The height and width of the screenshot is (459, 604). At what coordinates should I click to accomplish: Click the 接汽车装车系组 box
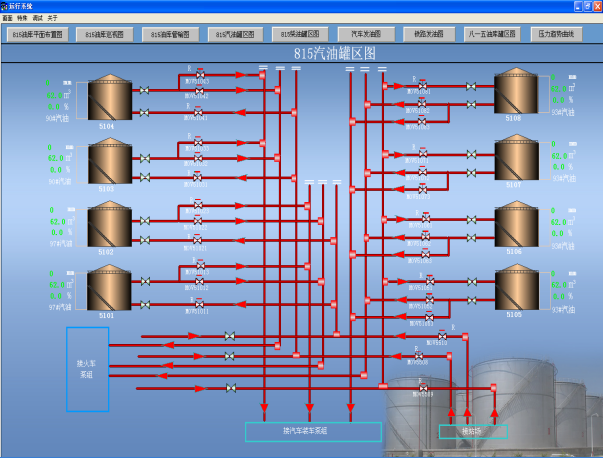(x=313, y=431)
